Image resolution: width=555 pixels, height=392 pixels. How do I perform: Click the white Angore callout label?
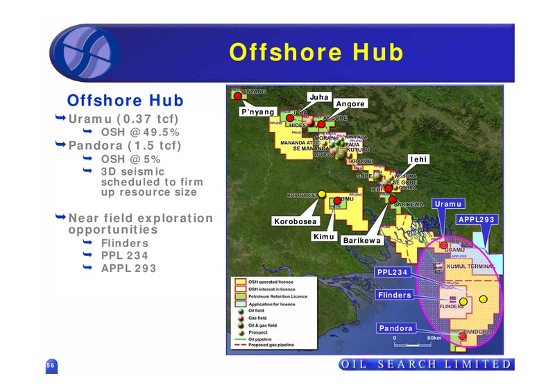click(x=350, y=104)
